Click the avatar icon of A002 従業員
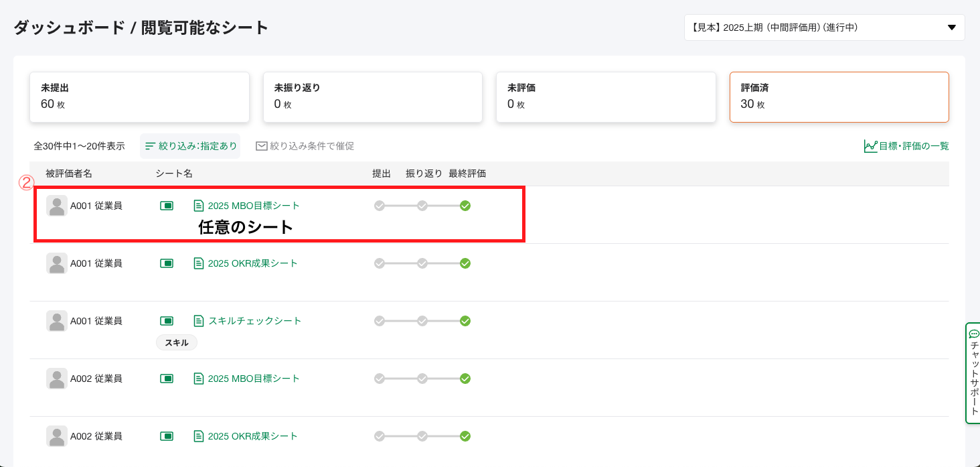Viewport: 980px width, 467px height. point(57,379)
